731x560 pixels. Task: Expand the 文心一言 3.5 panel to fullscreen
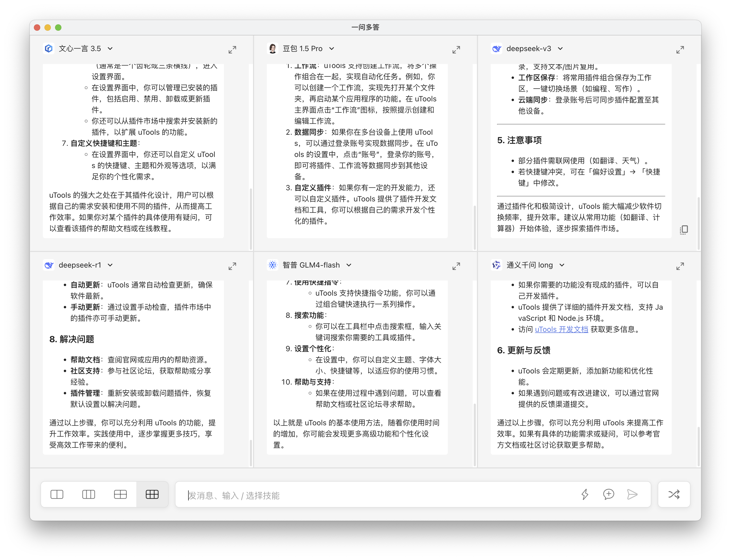click(x=232, y=50)
